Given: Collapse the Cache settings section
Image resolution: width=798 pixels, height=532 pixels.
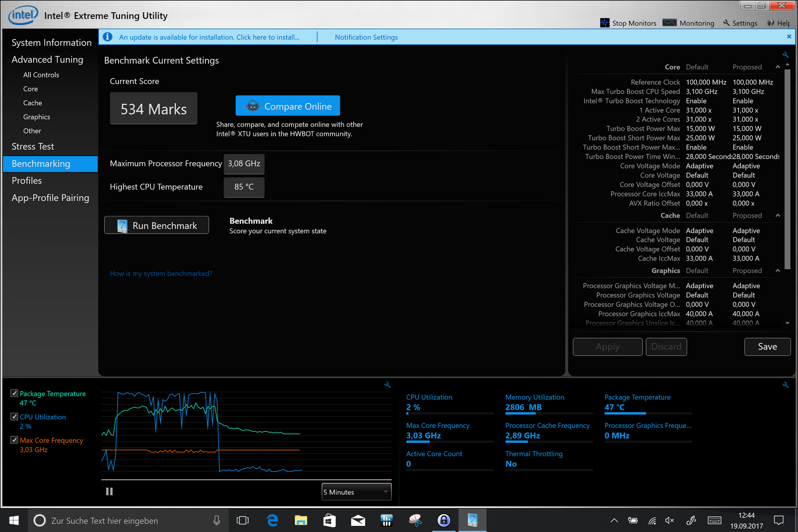Looking at the screenshot, I should (778, 215).
